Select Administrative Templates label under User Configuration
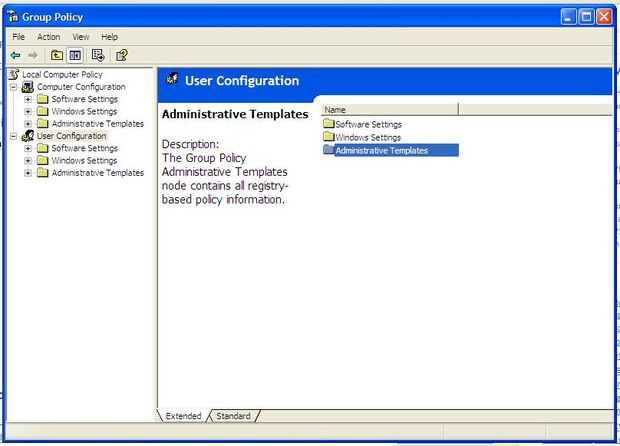This screenshot has height=446, width=620. point(98,173)
